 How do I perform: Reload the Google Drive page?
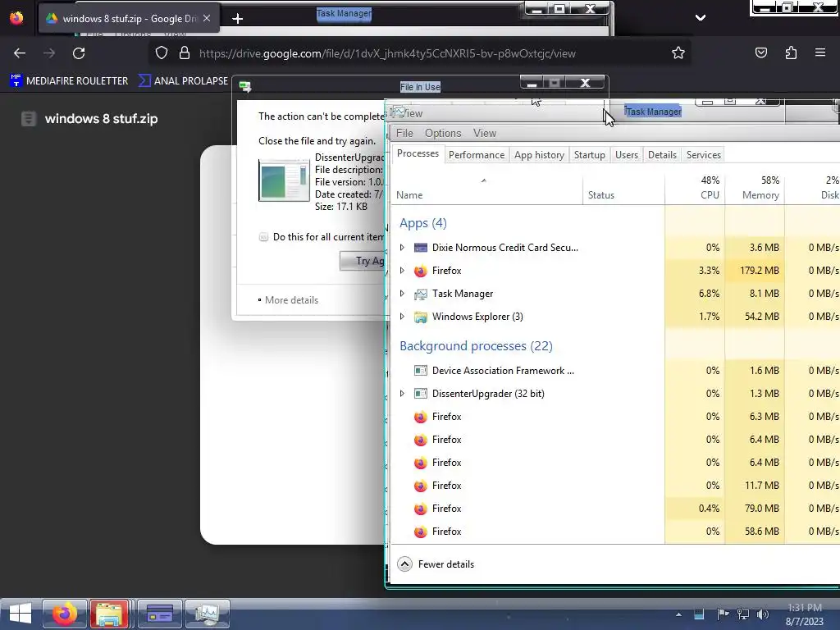point(79,53)
